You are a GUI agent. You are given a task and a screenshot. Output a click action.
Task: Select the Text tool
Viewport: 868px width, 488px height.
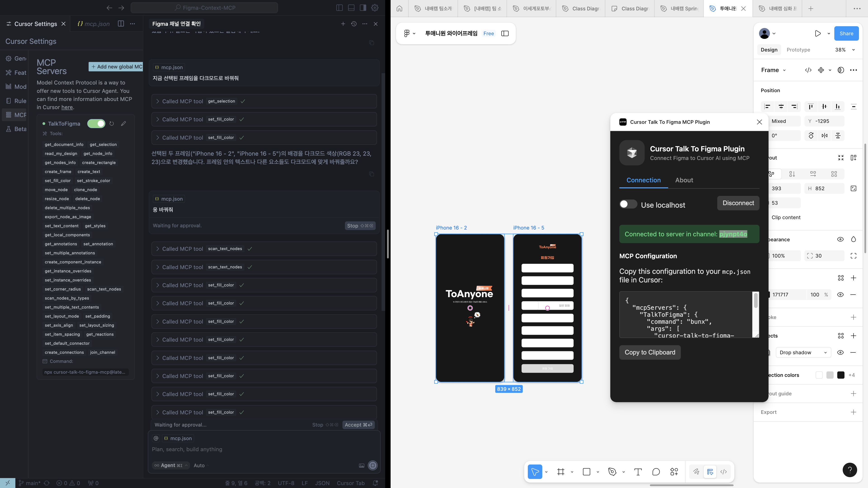tap(638, 472)
